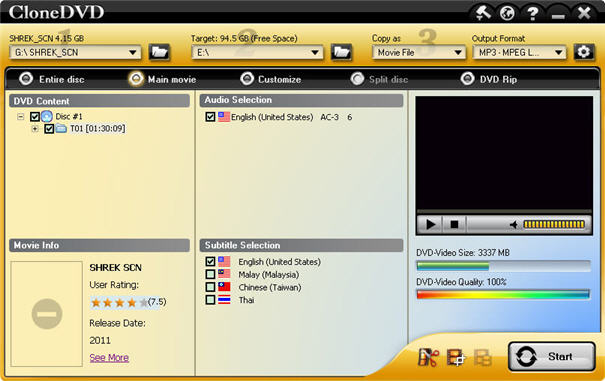Open the Copy as Movie File dropdown
The image size is (605, 381).
click(x=419, y=52)
